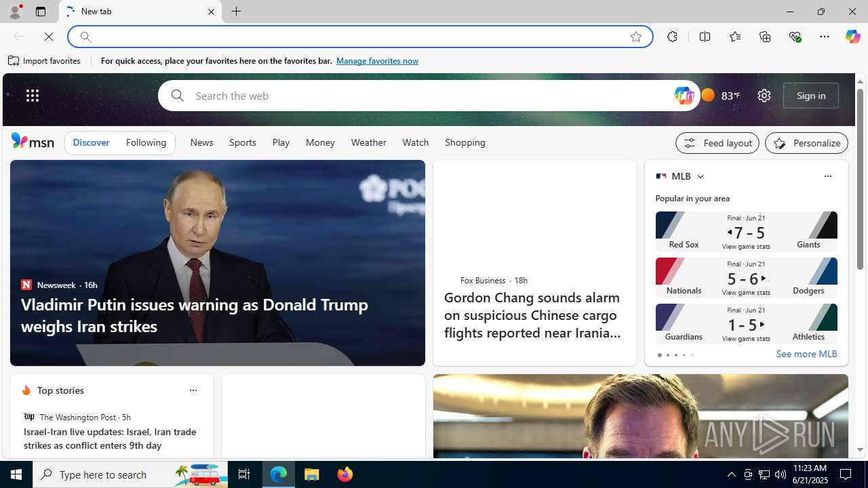Open Windows Start menu

(x=16, y=474)
